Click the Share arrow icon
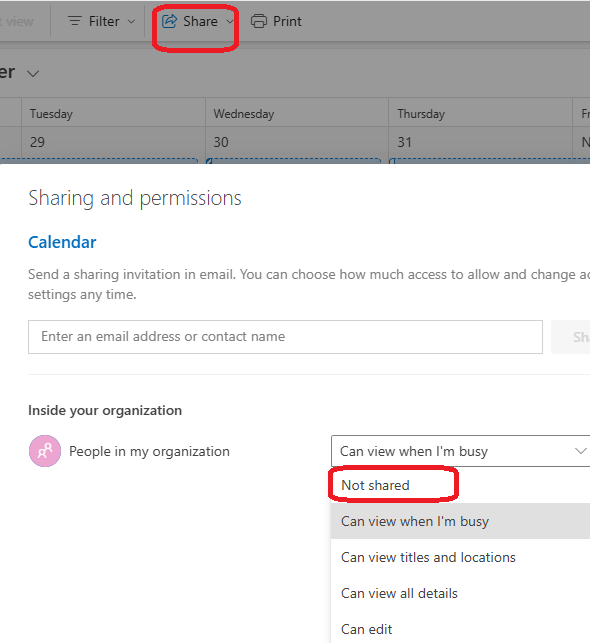 pos(169,21)
